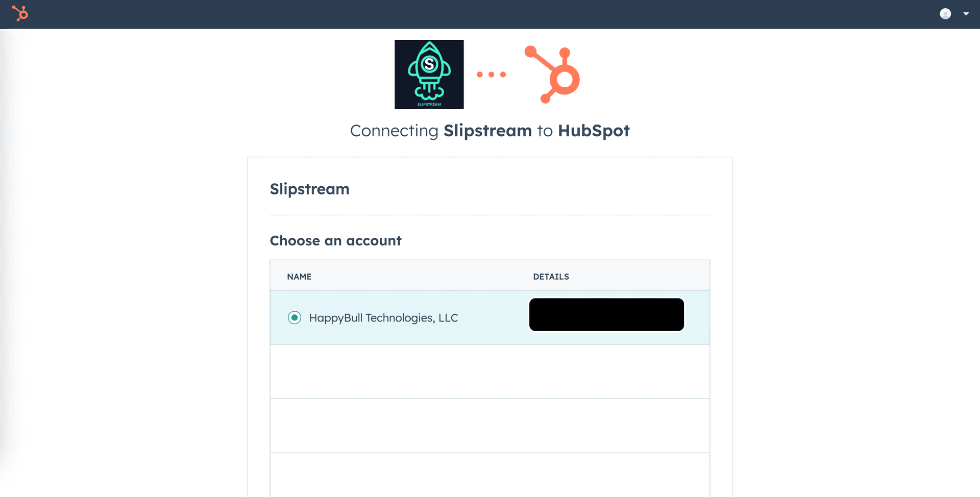Image resolution: width=980 pixels, height=497 pixels.
Task: Click the empty table row below HappyBull
Action: (x=489, y=371)
